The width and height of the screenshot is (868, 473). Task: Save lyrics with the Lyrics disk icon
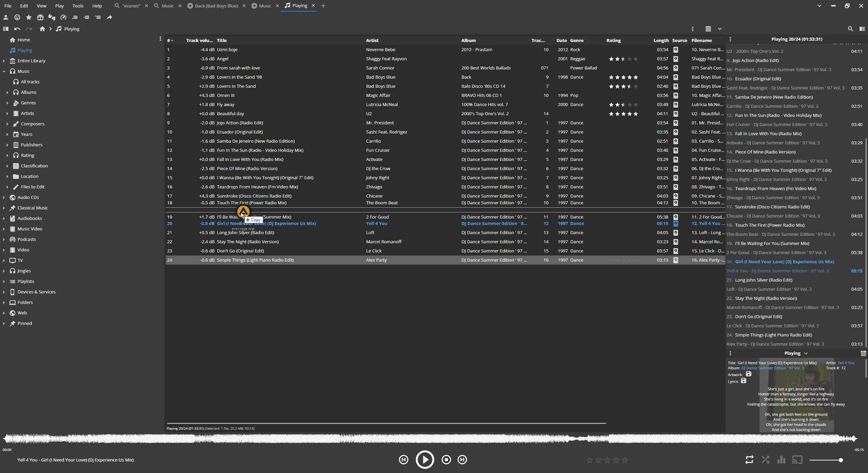[x=744, y=381]
